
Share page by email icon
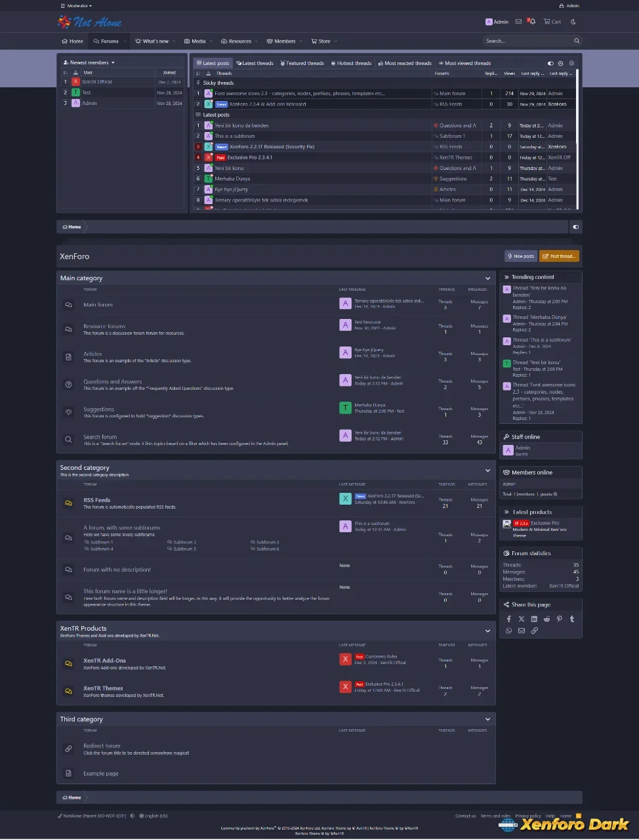click(x=522, y=631)
